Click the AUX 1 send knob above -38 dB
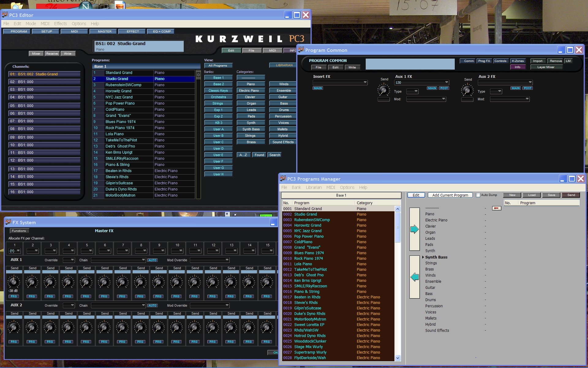588x368 pixels. click(x=13, y=282)
